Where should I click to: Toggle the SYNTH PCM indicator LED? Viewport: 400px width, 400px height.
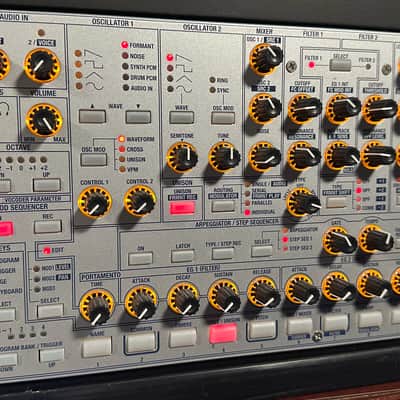[x=125, y=66]
